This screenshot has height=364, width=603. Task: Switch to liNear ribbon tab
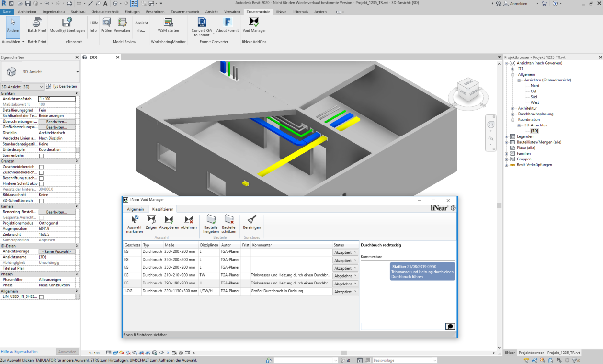coord(281,11)
